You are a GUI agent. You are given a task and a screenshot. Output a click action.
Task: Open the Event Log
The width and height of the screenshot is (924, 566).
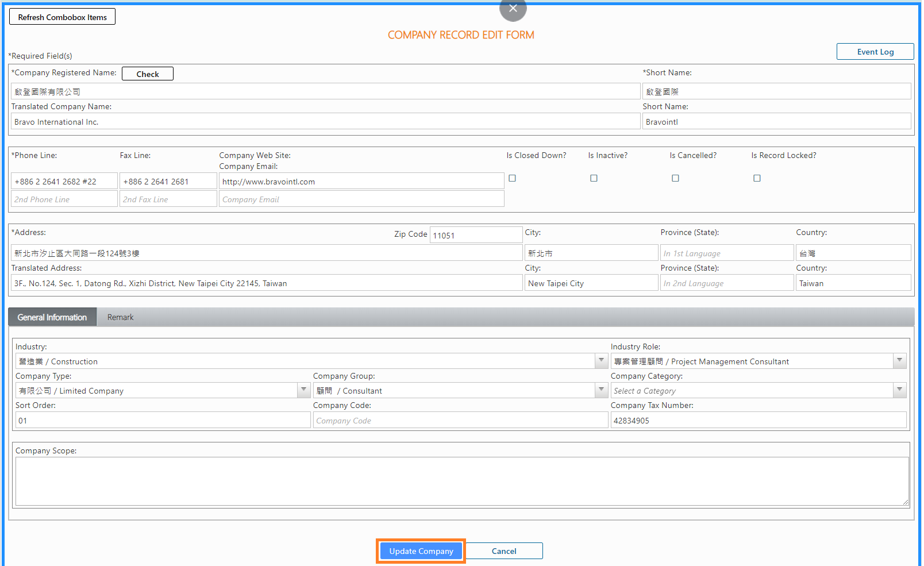pyautogui.click(x=875, y=52)
